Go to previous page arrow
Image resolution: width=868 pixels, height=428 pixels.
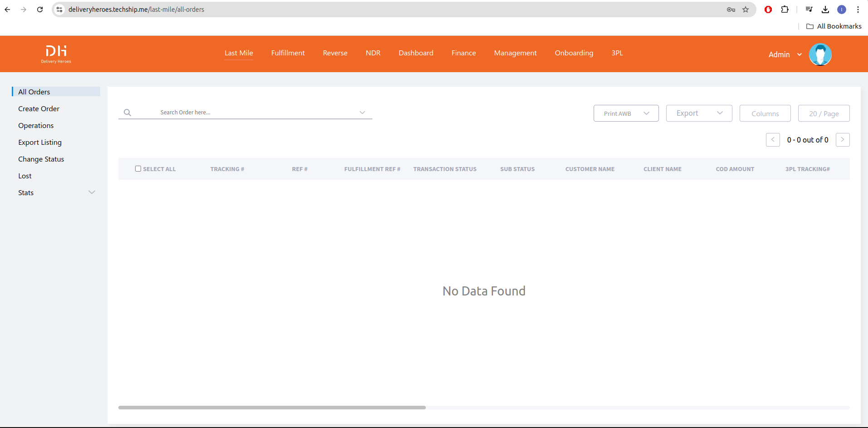coord(773,140)
